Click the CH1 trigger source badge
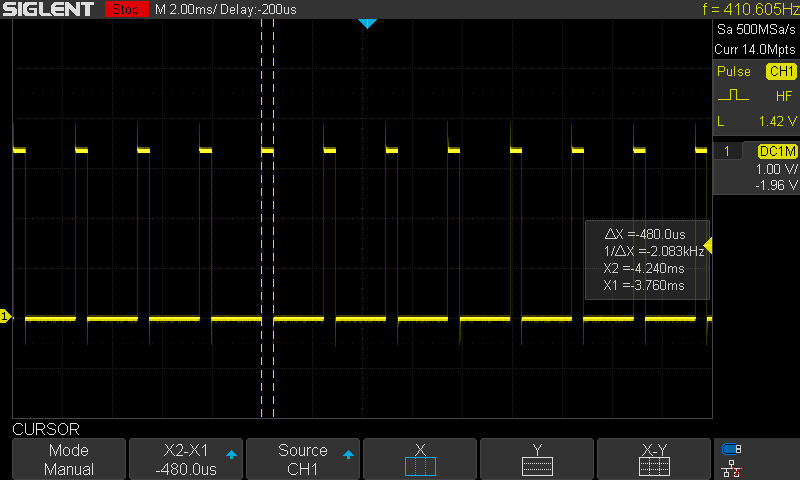The height and width of the screenshot is (480, 800). (781, 71)
